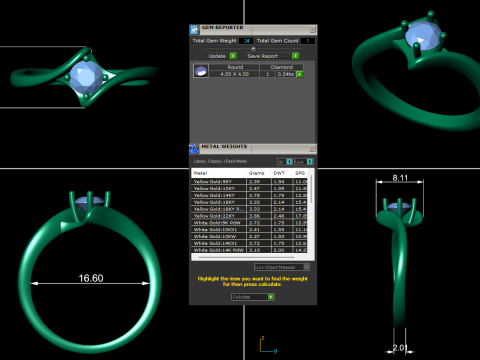Select the Yellow Gold:9KY row
Viewport: 480px width, 360px height.
click(x=249, y=182)
